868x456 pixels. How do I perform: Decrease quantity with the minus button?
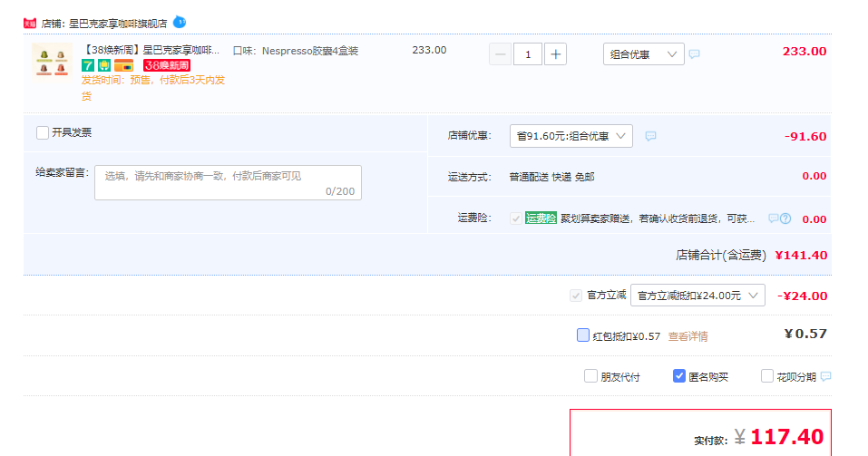[x=500, y=54]
